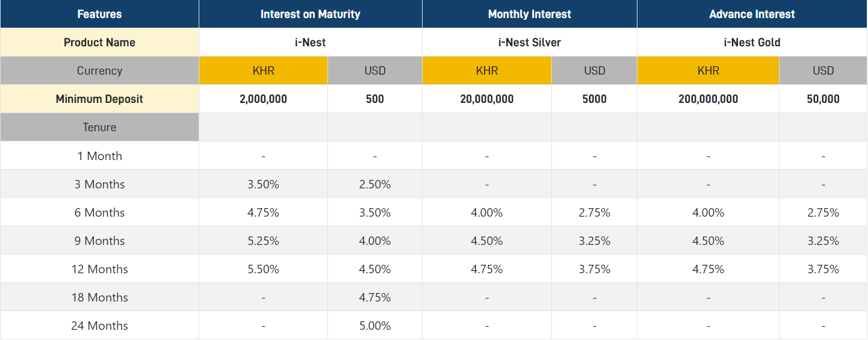Image resolution: width=868 pixels, height=340 pixels.
Task: Select i-Nest Silver USD 3.75% for 12 Months
Action: point(595,269)
